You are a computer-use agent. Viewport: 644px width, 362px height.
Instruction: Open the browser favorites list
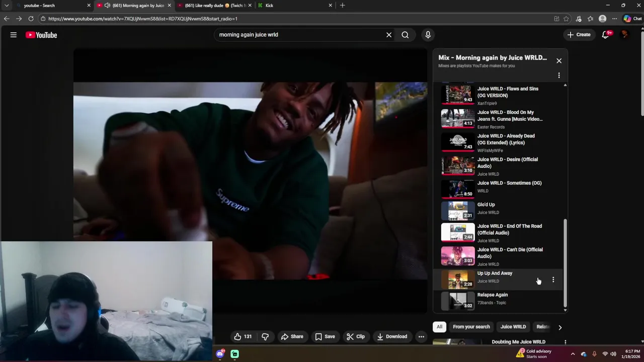(591, 19)
